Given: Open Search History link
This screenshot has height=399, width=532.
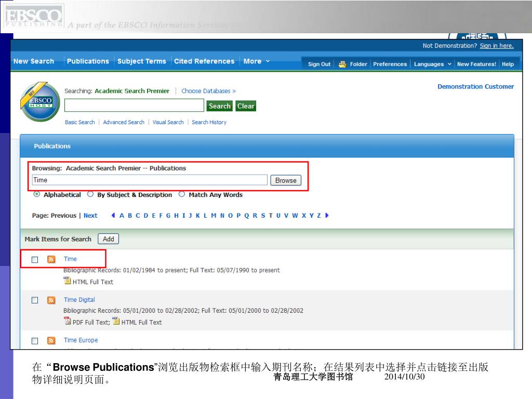Looking at the screenshot, I should (x=209, y=122).
